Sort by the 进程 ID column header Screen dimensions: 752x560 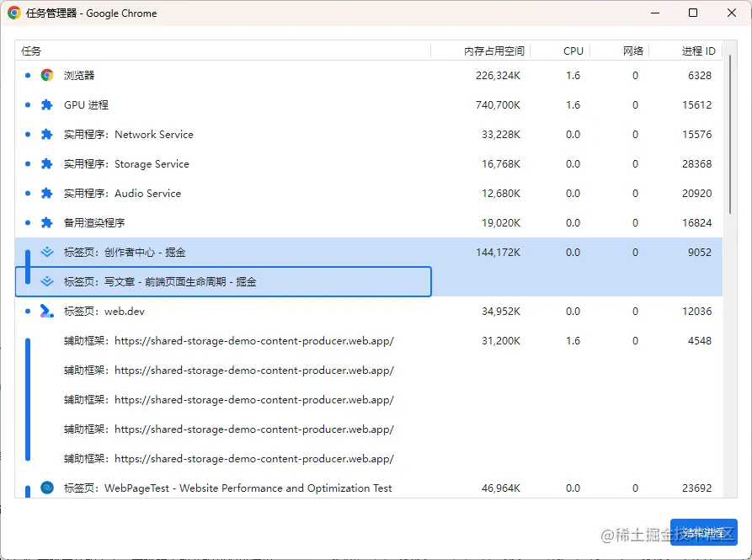685,51
